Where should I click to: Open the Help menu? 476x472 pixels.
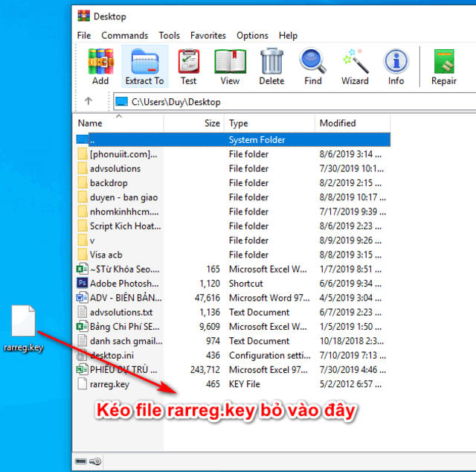click(288, 36)
